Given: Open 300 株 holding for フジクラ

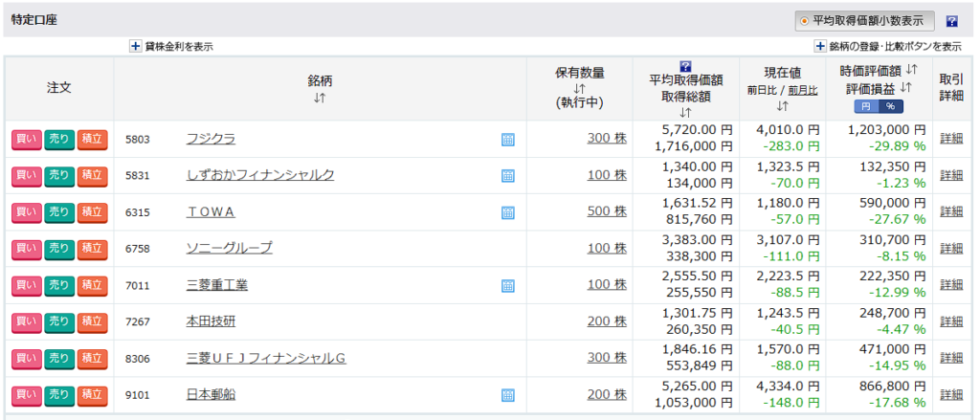Looking at the screenshot, I should pos(606,140).
